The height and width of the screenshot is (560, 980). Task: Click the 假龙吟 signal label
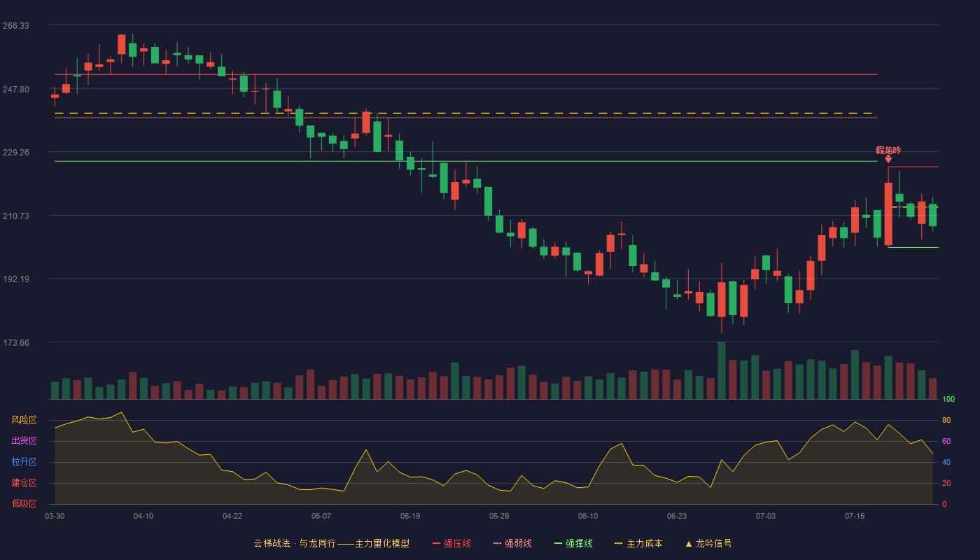tap(888, 150)
